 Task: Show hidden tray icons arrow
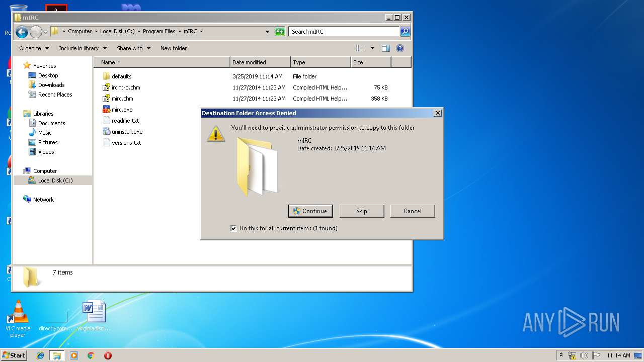(561, 355)
